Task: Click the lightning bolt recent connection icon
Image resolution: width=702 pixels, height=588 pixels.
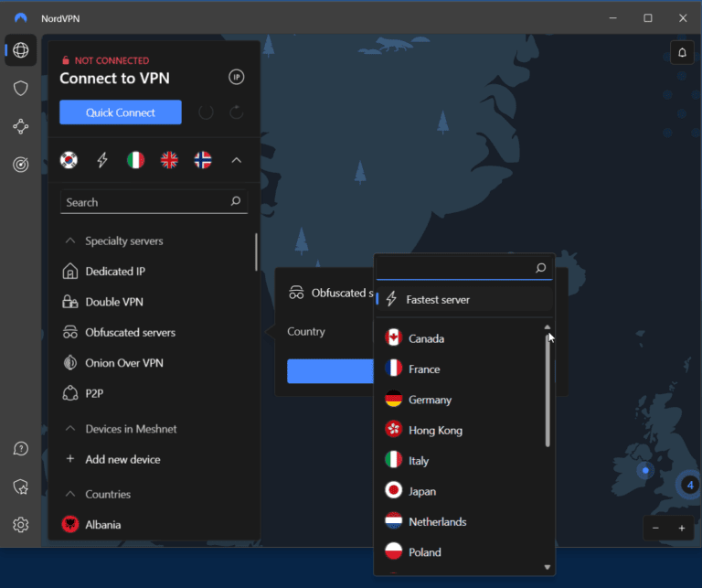Action: tap(102, 160)
